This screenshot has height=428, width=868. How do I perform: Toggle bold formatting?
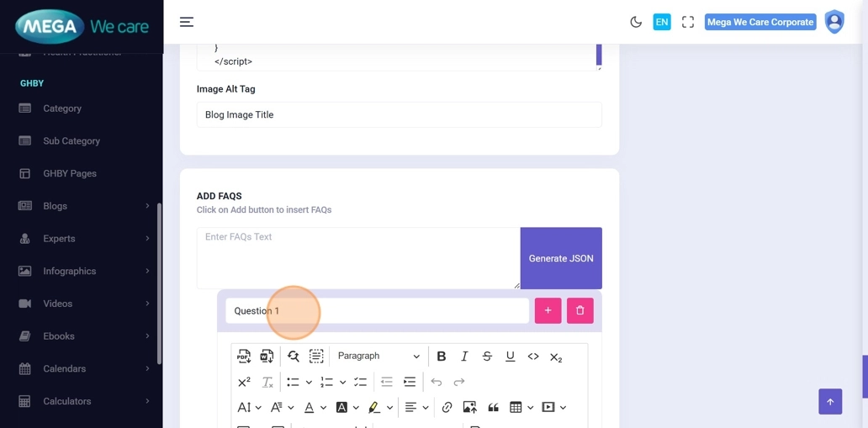coord(441,357)
